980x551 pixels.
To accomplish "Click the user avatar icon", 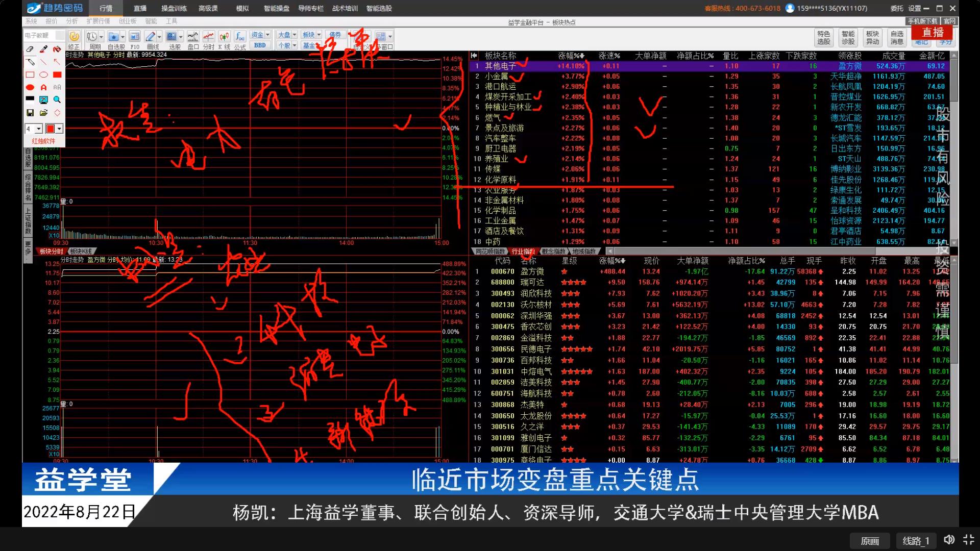I will coord(790,8).
